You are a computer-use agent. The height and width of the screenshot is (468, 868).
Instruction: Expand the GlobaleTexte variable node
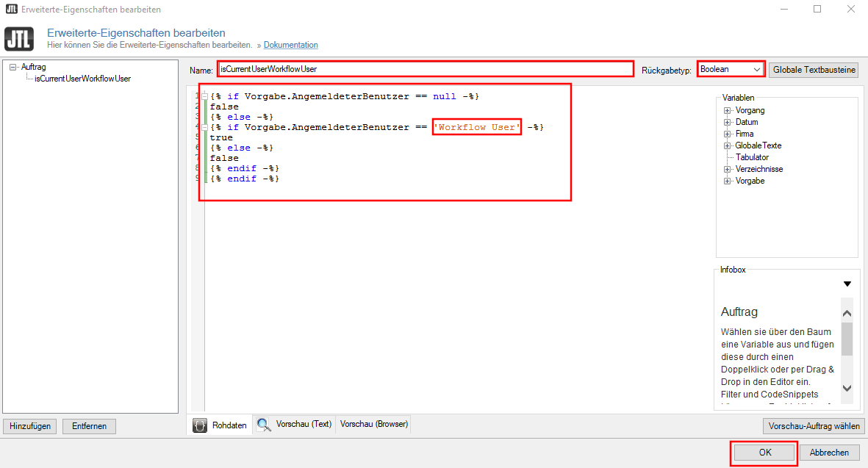coord(728,145)
